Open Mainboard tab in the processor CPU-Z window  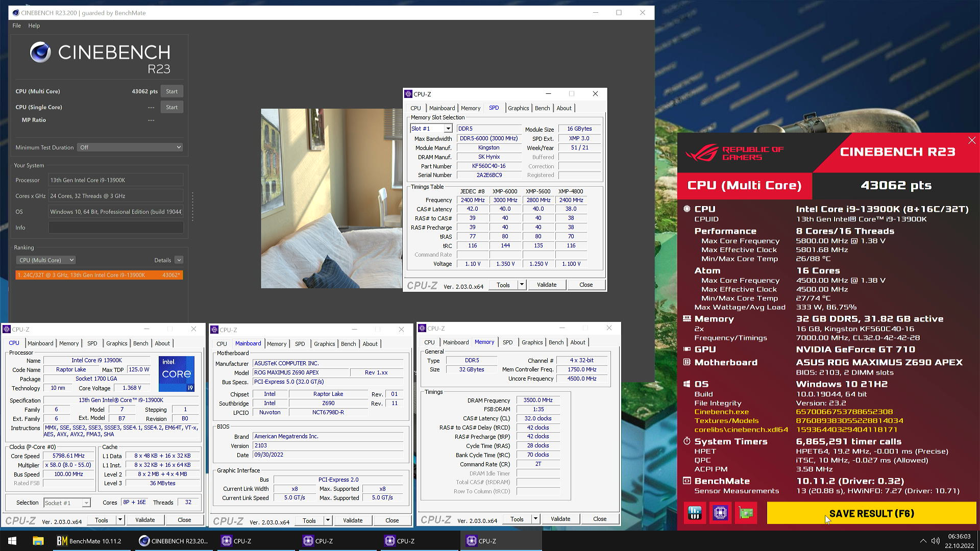(40, 343)
